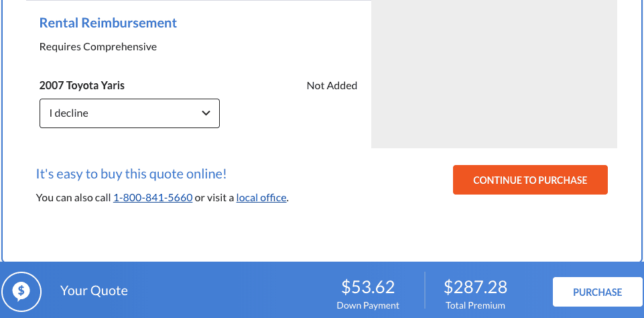Click the 'Down Payment' caption

368,306
